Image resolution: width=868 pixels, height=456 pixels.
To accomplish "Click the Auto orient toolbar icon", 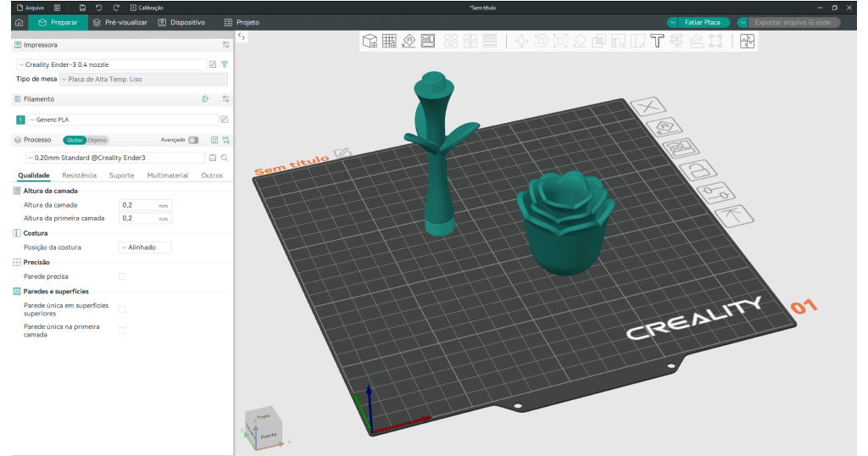I will coord(409,41).
